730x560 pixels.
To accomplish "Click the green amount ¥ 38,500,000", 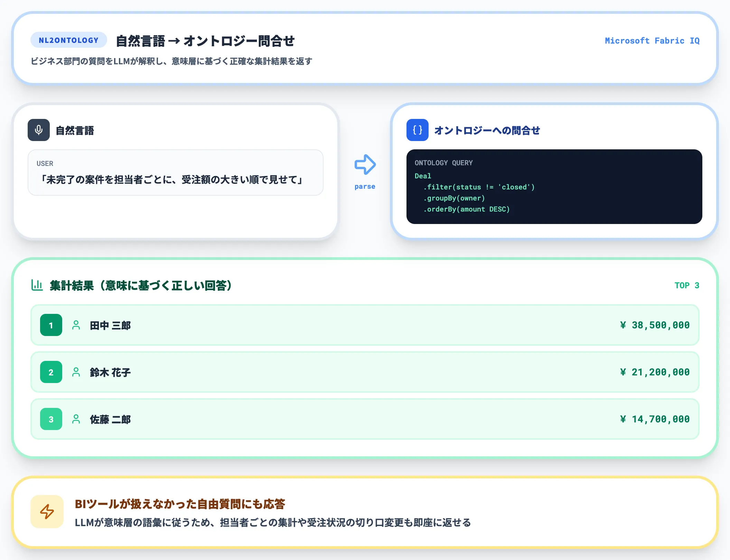I will click(654, 325).
